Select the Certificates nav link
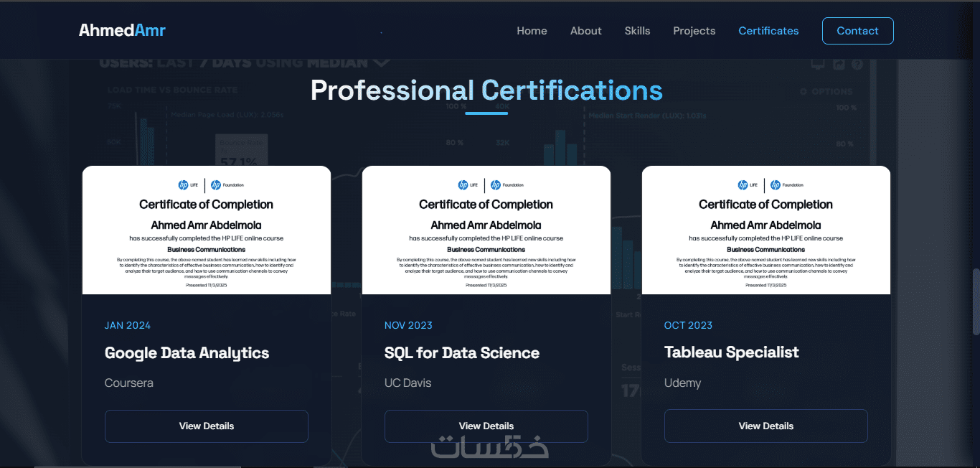 (x=768, y=31)
